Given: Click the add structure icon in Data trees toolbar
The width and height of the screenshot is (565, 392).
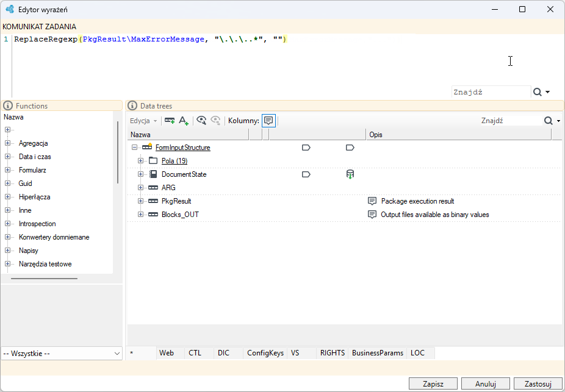Looking at the screenshot, I should tap(170, 121).
